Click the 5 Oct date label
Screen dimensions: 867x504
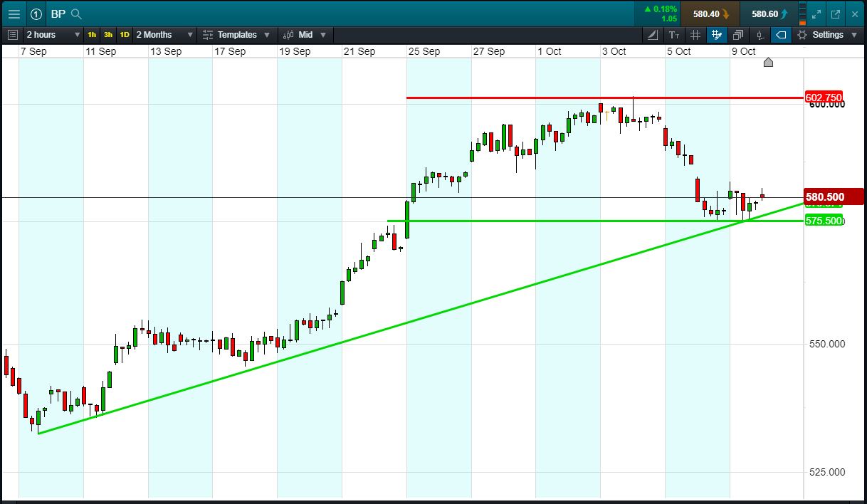[x=678, y=51]
